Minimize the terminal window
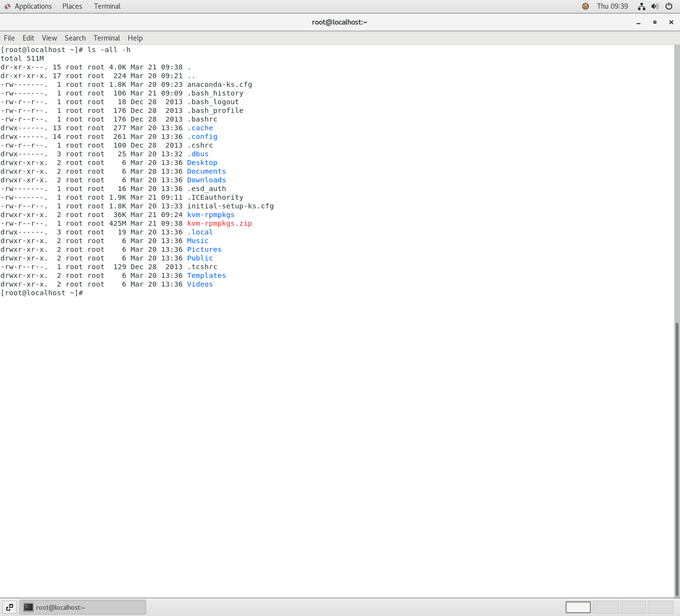Screen dimensions: 680x616 pos(639,22)
